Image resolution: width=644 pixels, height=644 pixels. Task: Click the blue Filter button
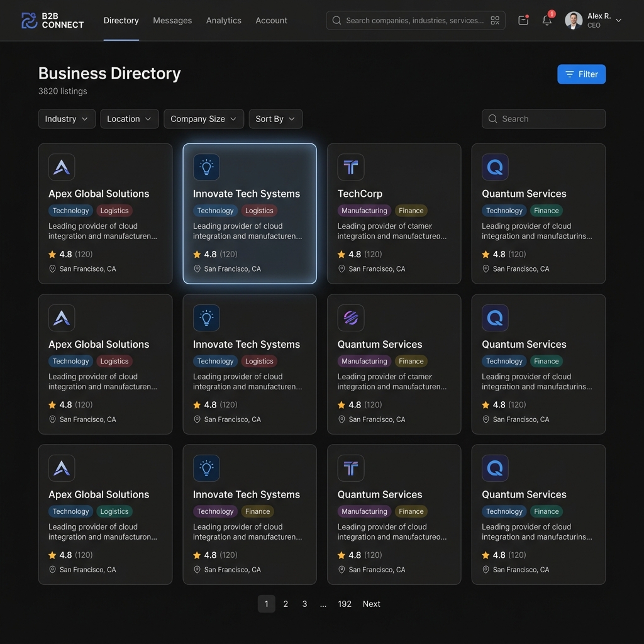coord(581,74)
